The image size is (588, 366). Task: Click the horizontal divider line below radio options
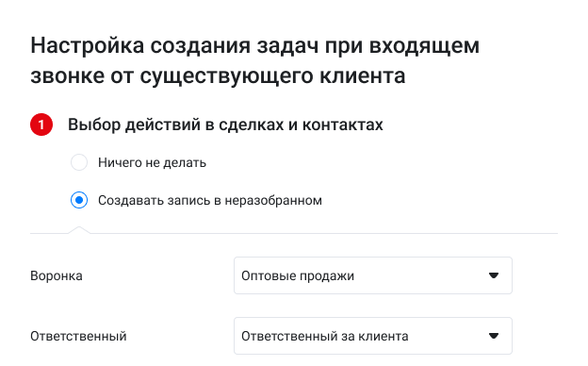(294, 234)
